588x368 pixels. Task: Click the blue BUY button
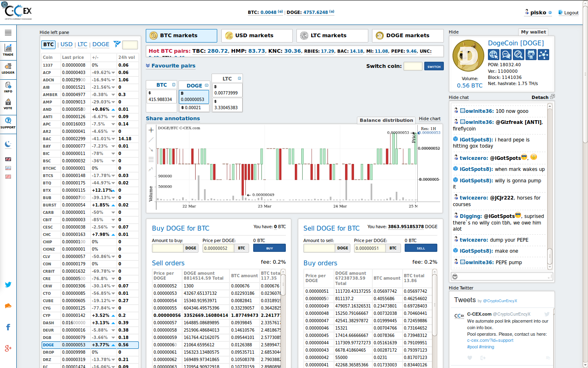tap(269, 248)
